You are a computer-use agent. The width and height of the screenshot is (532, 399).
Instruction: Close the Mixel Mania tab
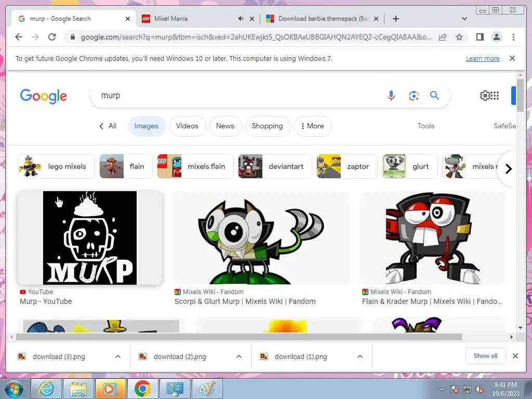click(x=252, y=19)
